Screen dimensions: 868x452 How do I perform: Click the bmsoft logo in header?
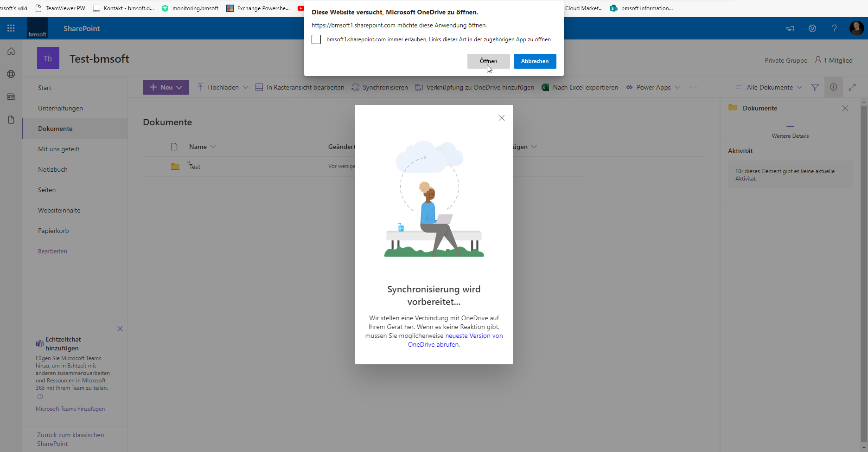pos(38,28)
